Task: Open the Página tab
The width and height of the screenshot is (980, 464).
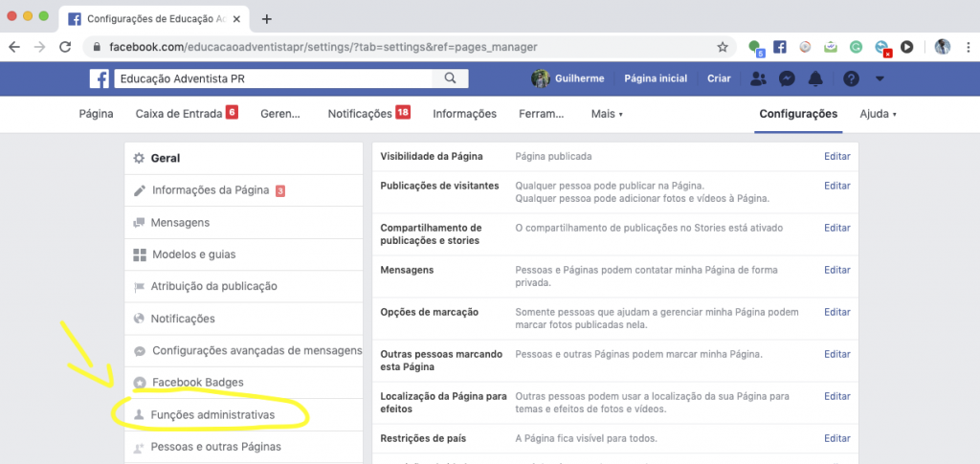Action: click(97, 114)
